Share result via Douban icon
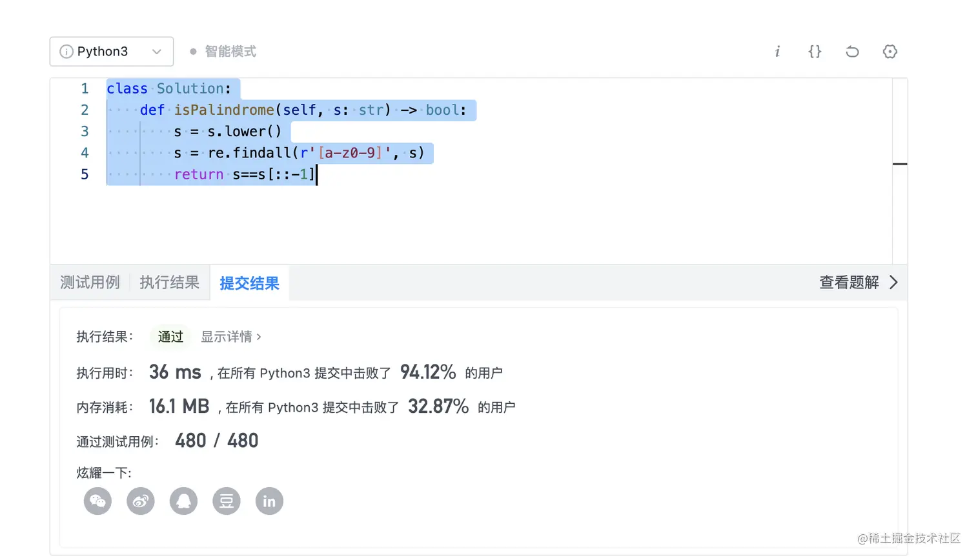The image size is (976, 560). [227, 501]
